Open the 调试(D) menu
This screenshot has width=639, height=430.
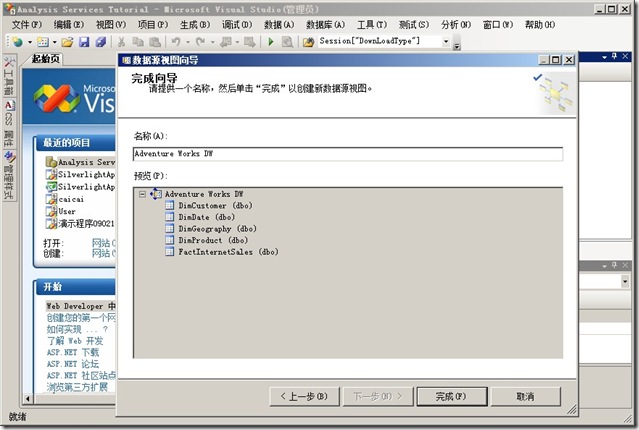tap(237, 25)
